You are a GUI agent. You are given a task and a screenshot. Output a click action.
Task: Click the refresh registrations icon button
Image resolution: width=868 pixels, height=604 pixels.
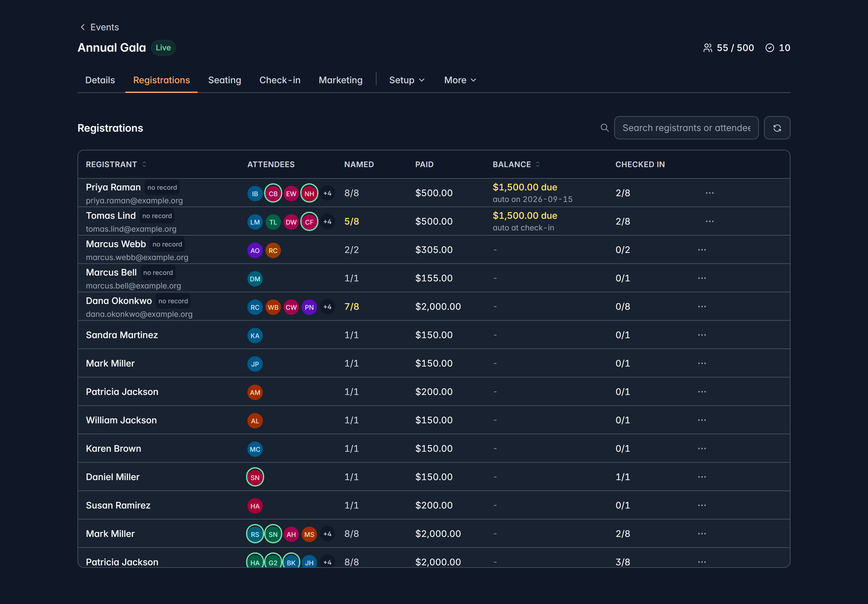click(777, 128)
